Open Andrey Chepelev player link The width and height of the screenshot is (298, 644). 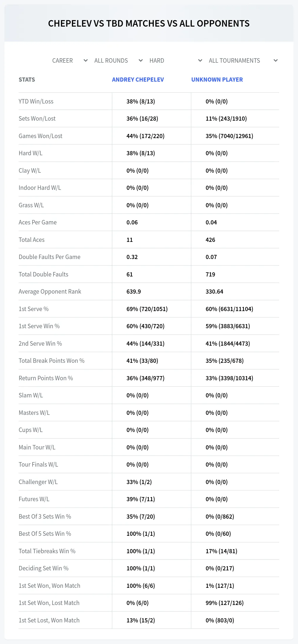pos(138,80)
